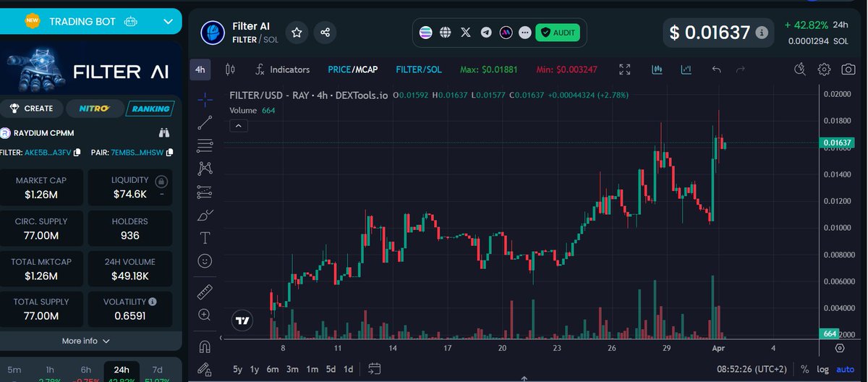Share the Filter AI pair
Screen dimensions: 868x382
[325, 33]
